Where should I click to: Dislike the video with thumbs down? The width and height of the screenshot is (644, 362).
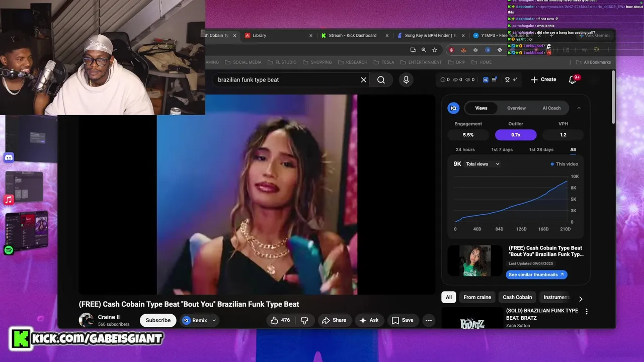(305, 320)
